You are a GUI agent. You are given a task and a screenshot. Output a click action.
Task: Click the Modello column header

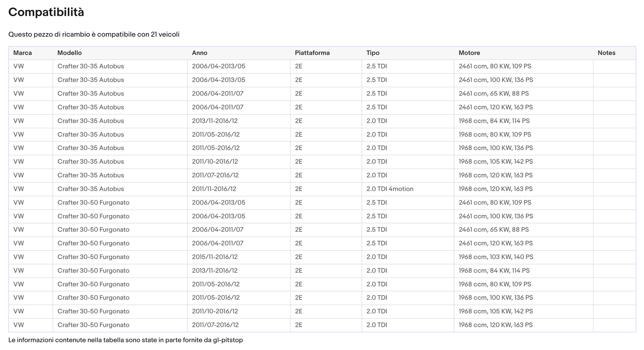point(69,53)
